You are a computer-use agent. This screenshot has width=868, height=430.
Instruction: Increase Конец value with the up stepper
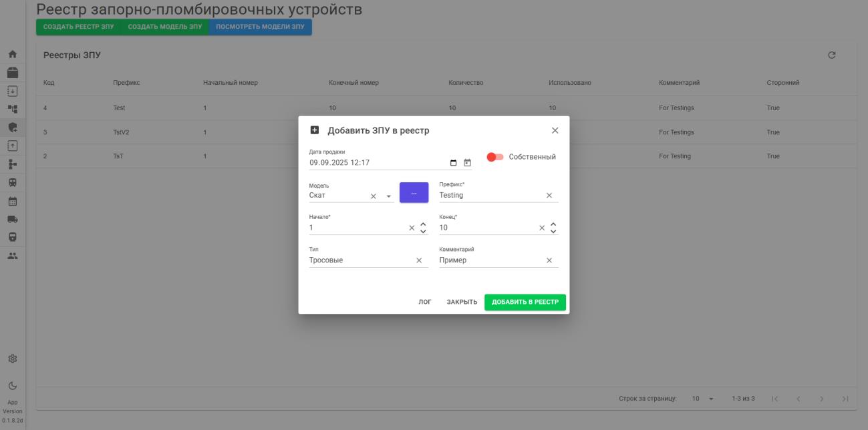click(553, 225)
